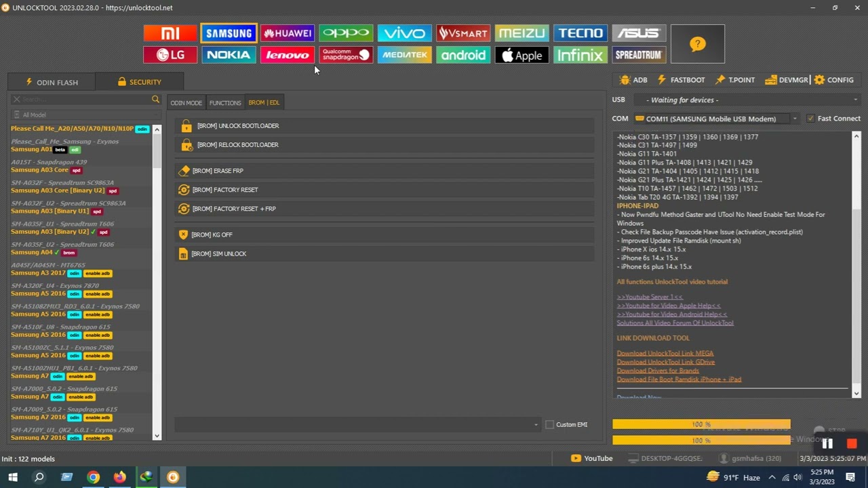This screenshot has width=868, height=488.
Task: Open the ADB tool
Action: [x=633, y=80]
